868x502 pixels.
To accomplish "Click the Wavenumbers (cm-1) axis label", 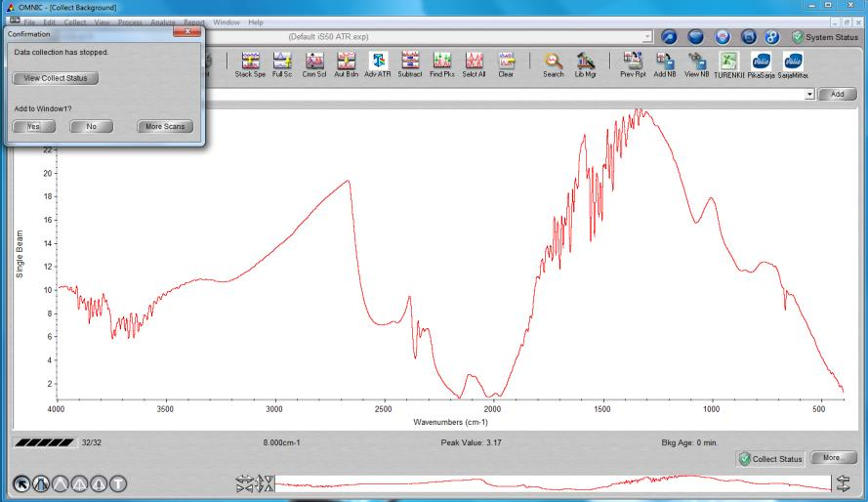I will (451, 422).
